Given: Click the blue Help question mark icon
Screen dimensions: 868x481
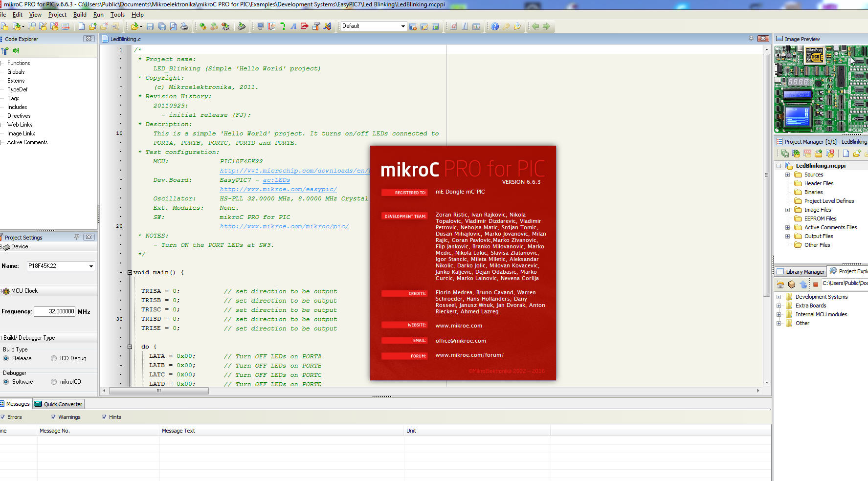Looking at the screenshot, I should pos(495,26).
